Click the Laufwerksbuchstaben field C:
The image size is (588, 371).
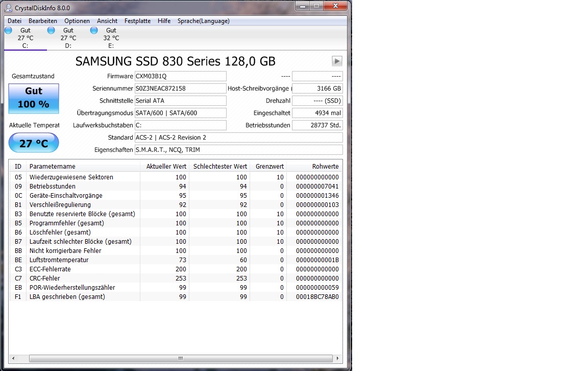pos(180,125)
